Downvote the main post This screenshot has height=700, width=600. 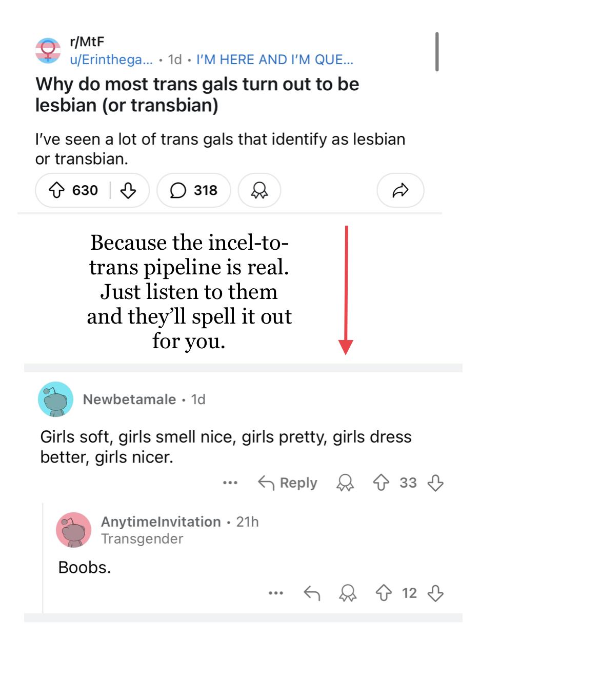pyautogui.click(x=128, y=190)
